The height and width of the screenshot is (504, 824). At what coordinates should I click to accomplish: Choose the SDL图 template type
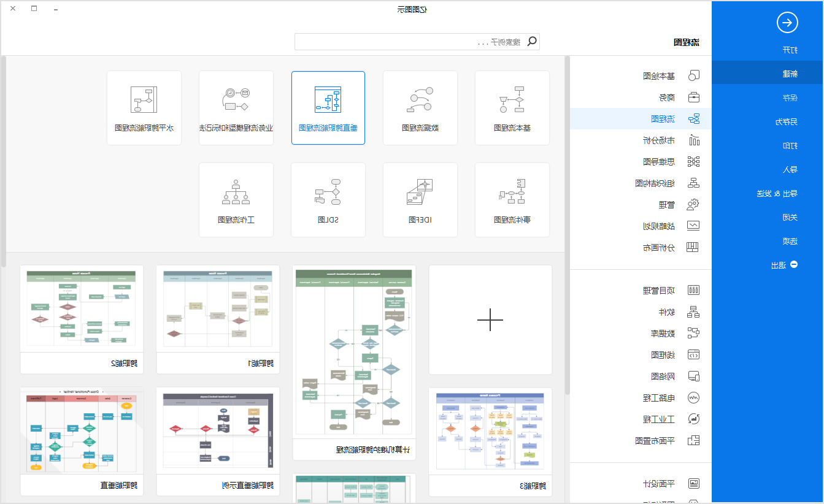pos(328,200)
